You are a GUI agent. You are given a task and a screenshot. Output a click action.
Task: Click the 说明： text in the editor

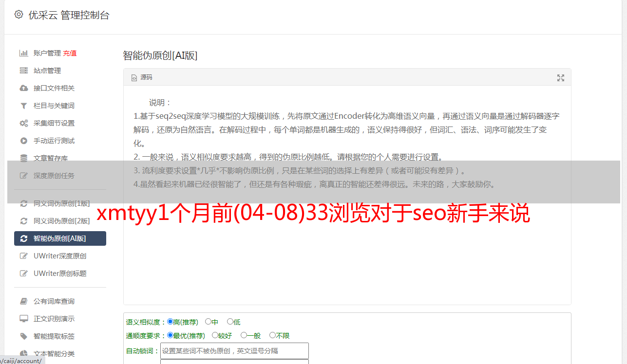pos(160,103)
